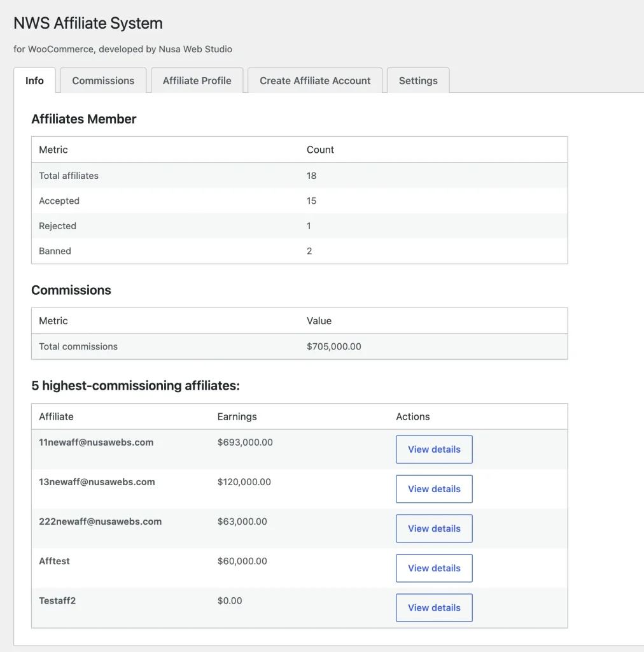The width and height of the screenshot is (644, 652).
Task: Open the Settings tab
Action: pyautogui.click(x=418, y=81)
